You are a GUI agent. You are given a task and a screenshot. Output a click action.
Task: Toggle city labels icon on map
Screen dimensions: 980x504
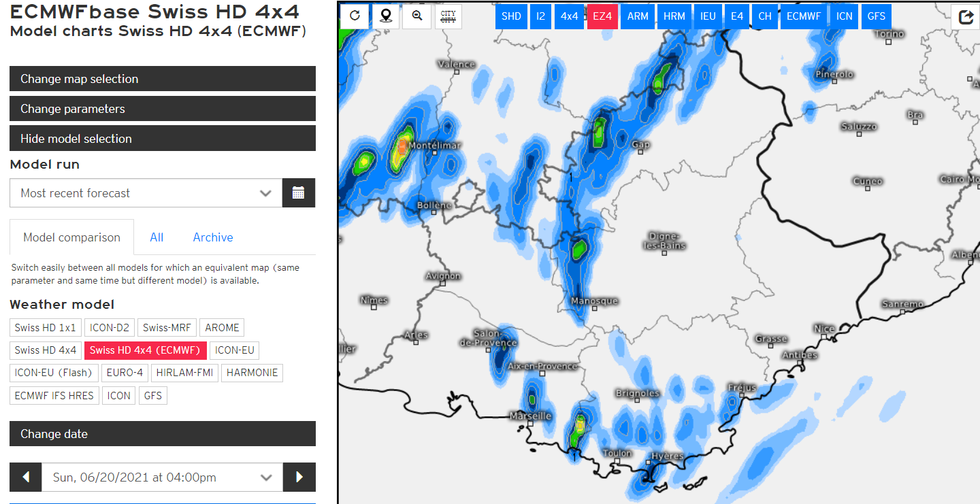pyautogui.click(x=448, y=16)
